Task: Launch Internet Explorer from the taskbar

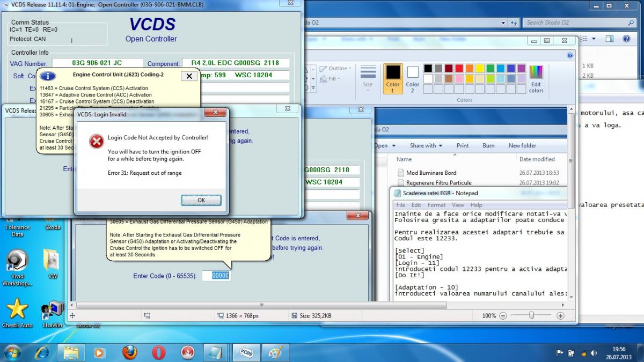Action: [42, 352]
